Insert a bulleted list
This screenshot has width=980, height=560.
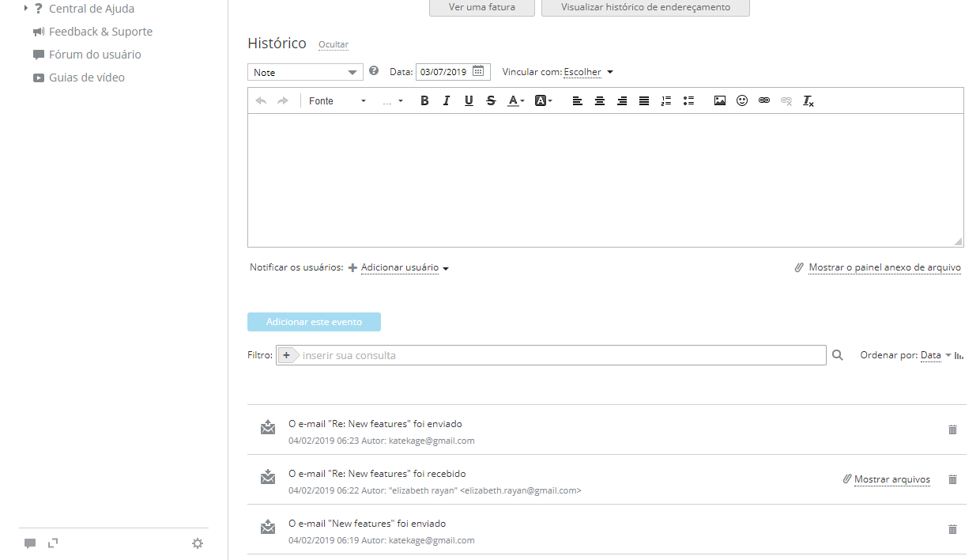coord(688,101)
